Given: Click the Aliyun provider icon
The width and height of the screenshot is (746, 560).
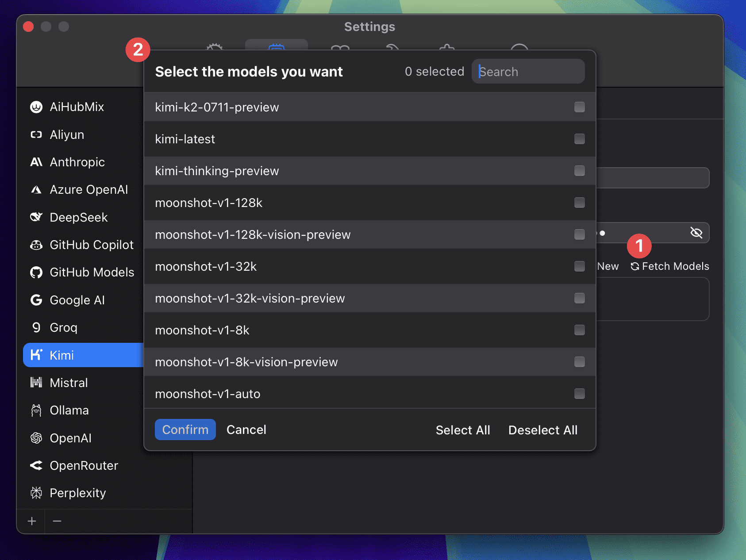Looking at the screenshot, I should [36, 134].
